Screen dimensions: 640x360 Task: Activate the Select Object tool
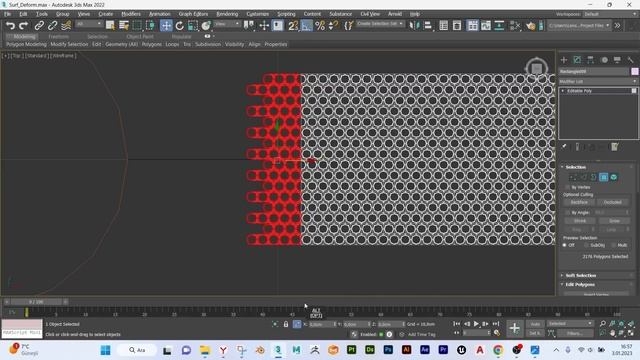(110, 26)
